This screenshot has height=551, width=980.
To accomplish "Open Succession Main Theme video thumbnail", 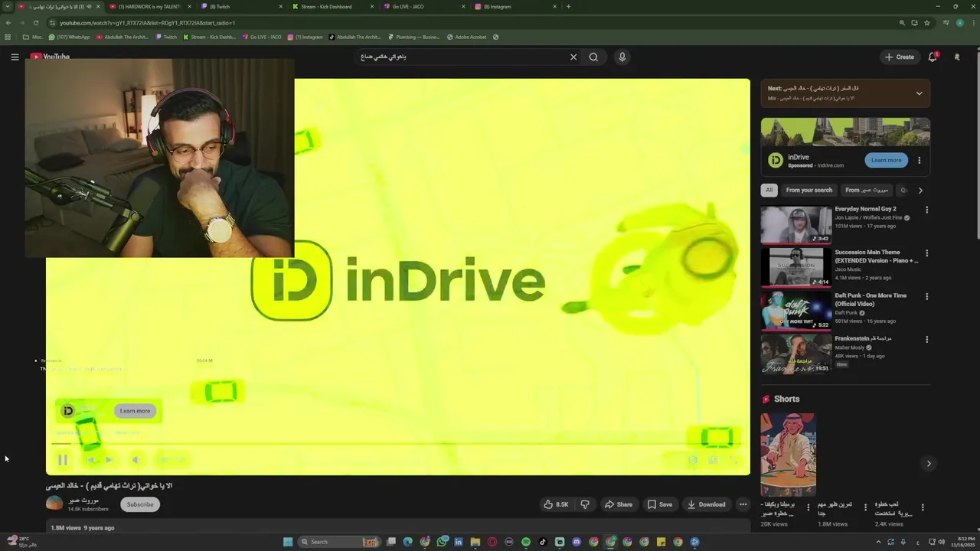I will (x=795, y=267).
